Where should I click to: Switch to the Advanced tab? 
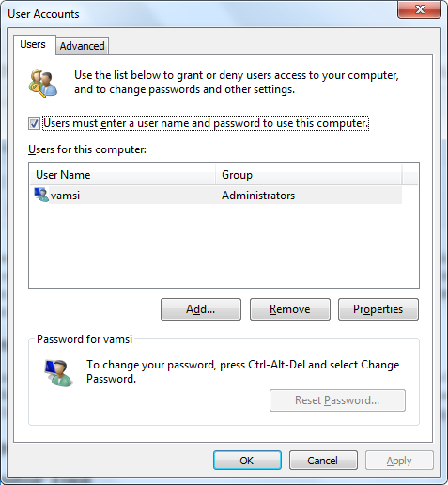(82, 46)
